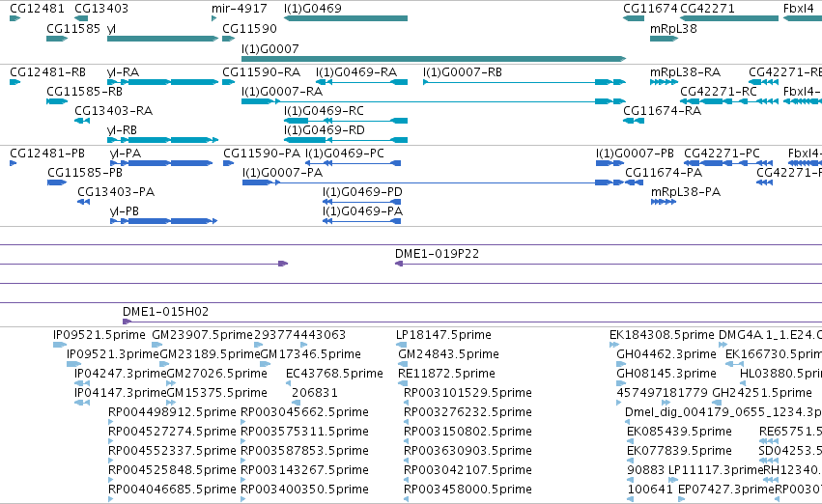
Task: Click protein CG13403-PA
Action: [116, 192]
